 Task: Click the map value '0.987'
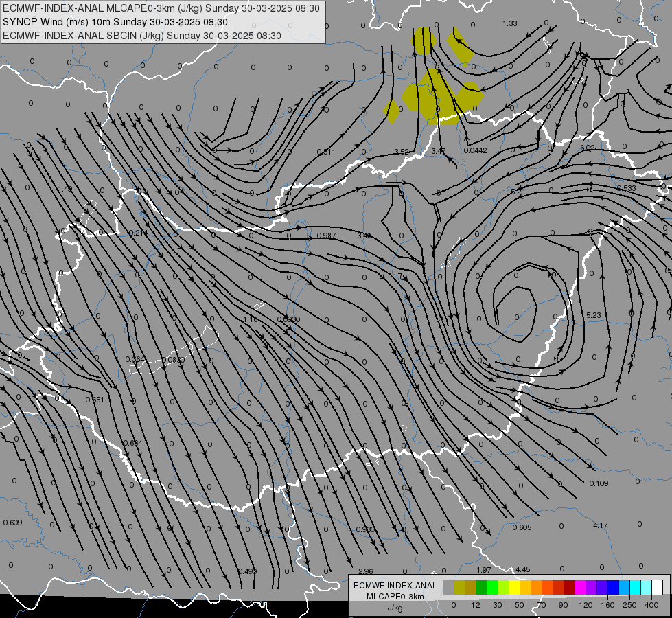(x=326, y=236)
